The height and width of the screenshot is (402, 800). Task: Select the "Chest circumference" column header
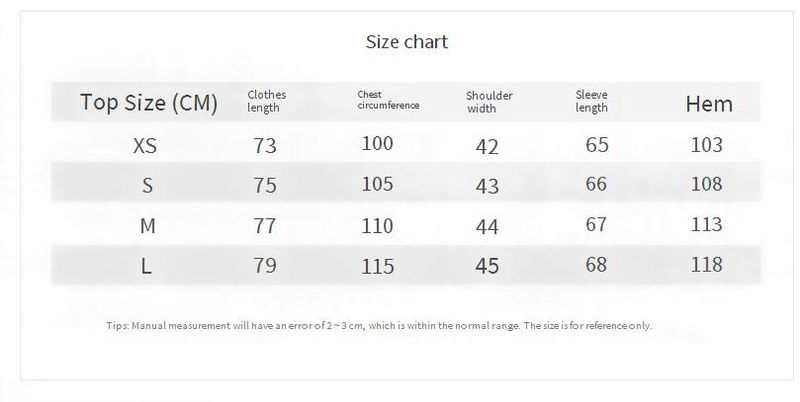[387, 100]
